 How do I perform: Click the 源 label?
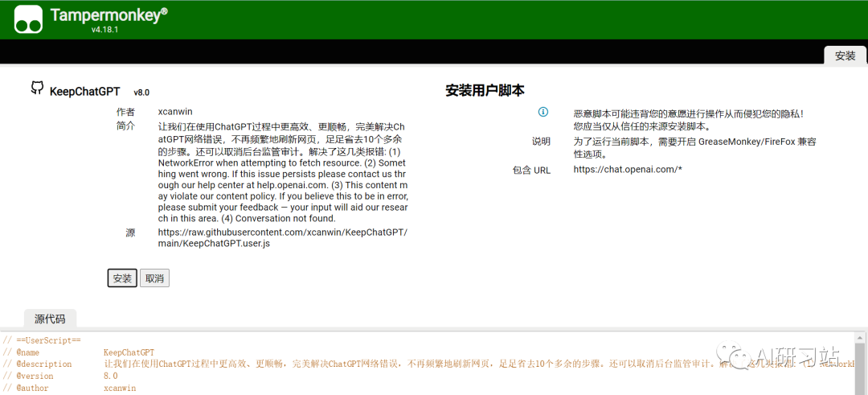[x=130, y=232]
